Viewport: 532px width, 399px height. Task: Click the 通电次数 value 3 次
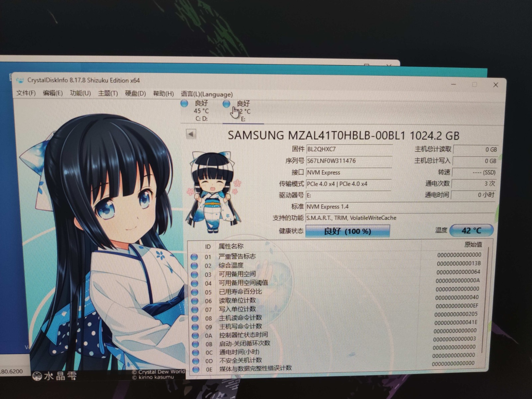(473, 184)
